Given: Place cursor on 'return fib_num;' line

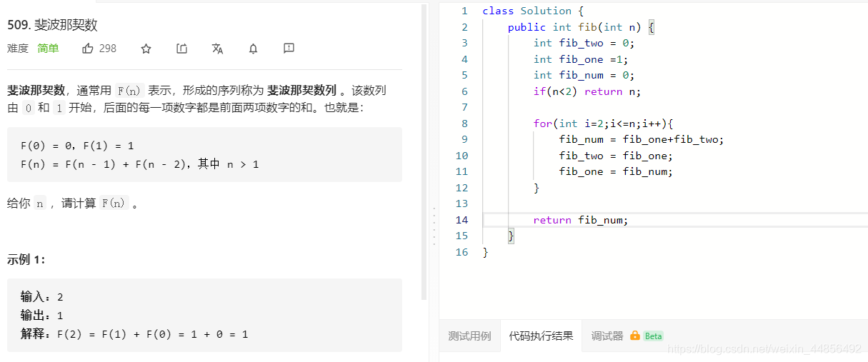Looking at the screenshot, I should (x=581, y=220).
